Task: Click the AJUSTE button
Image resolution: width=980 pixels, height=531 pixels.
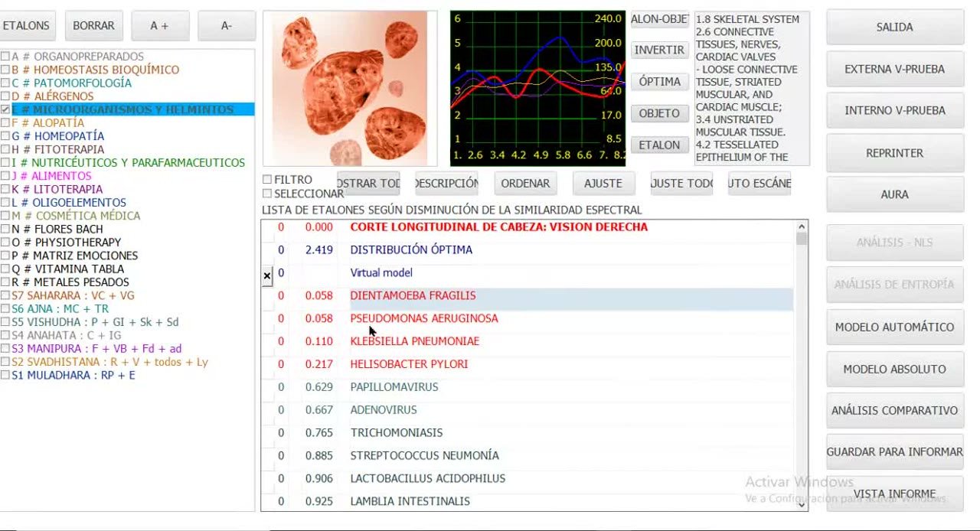Action: click(603, 184)
